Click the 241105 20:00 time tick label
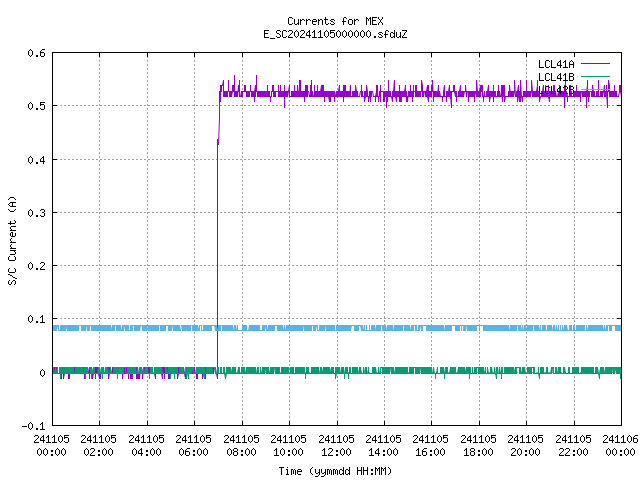 click(525, 446)
